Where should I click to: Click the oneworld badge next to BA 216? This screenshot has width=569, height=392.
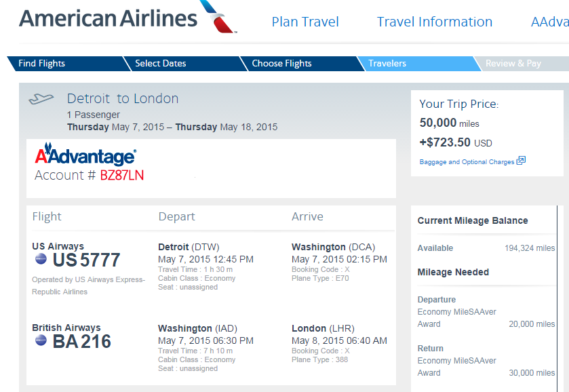coord(41,340)
